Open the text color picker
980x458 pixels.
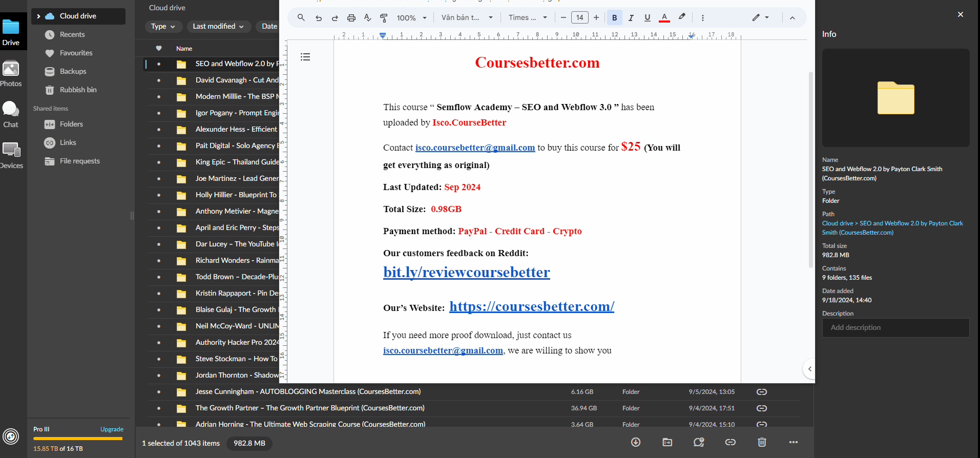(664, 18)
